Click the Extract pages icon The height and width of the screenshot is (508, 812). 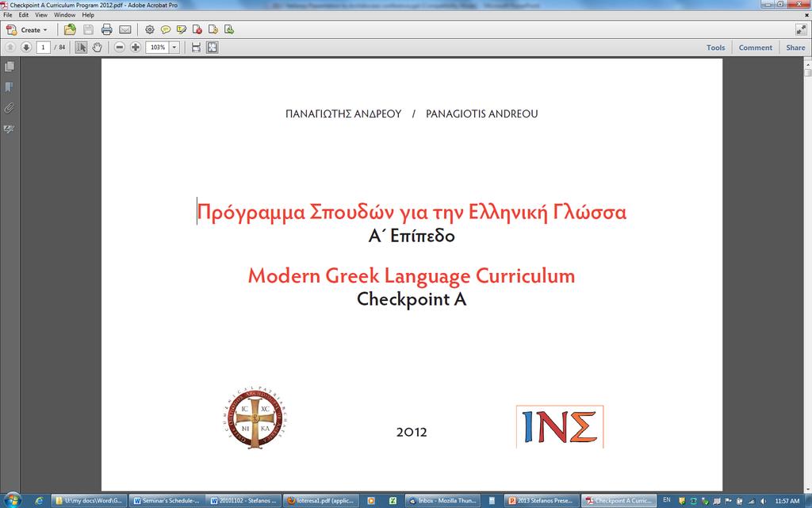click(229, 30)
